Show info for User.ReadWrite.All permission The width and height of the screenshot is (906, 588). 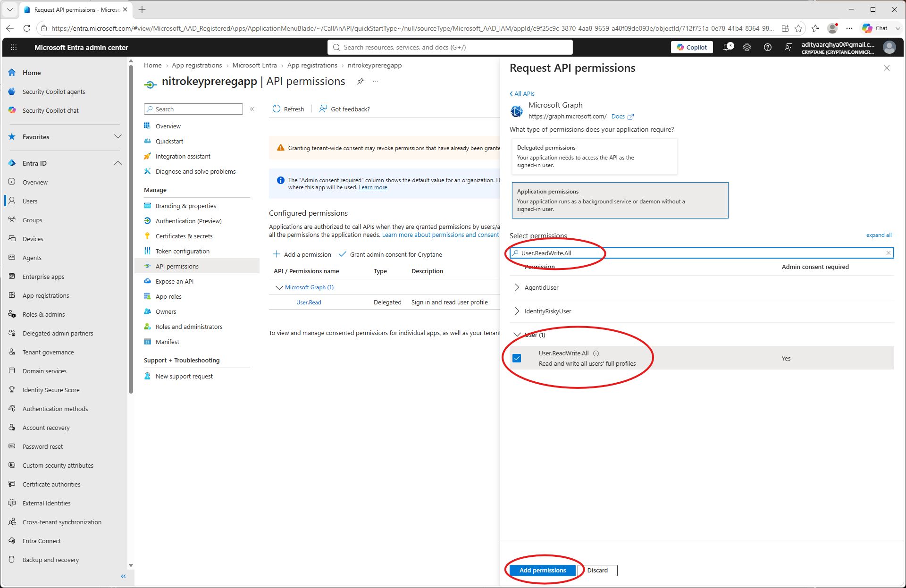click(x=596, y=353)
